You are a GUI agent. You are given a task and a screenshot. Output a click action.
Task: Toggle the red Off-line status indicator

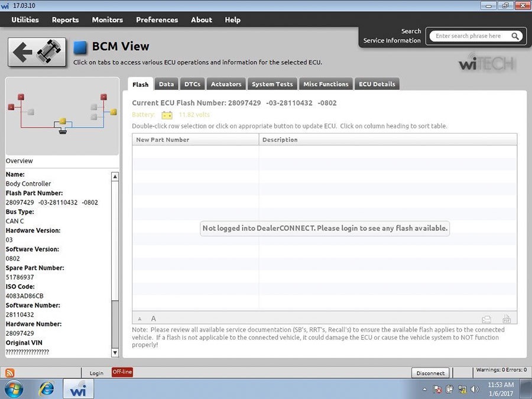[122, 372]
